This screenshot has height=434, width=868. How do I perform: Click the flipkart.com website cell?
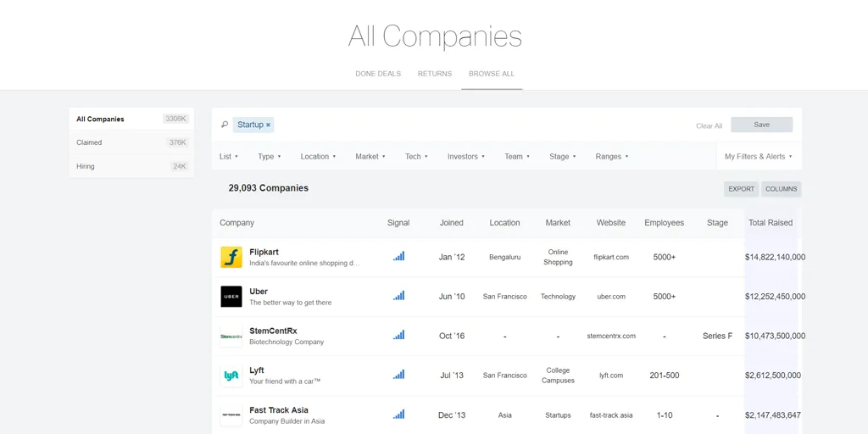coord(611,257)
